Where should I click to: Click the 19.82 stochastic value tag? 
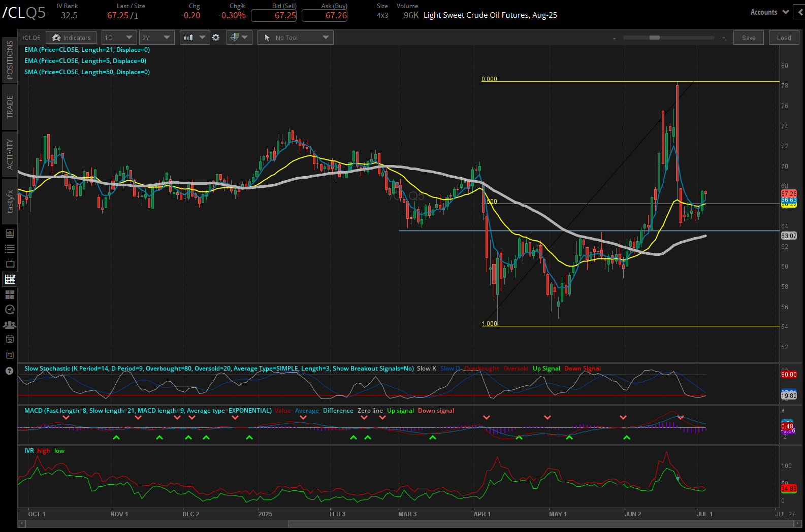pos(789,395)
